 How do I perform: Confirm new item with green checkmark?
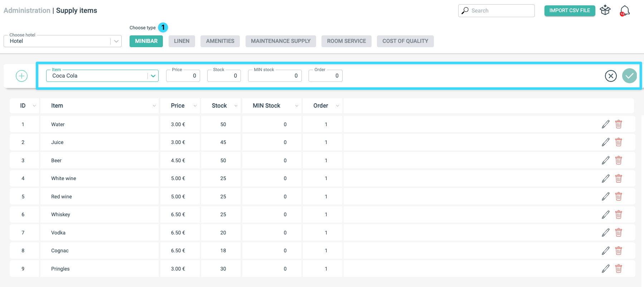click(629, 76)
